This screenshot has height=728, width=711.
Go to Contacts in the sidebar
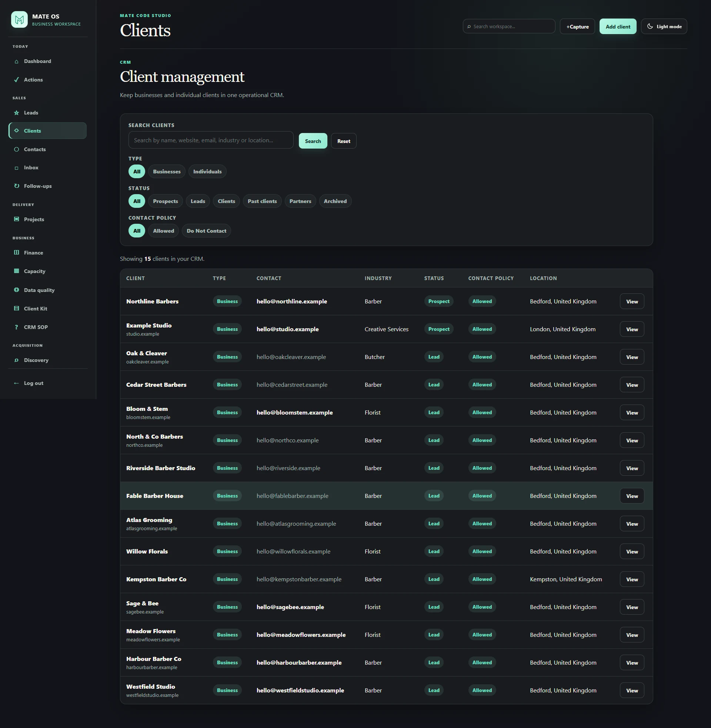point(47,149)
